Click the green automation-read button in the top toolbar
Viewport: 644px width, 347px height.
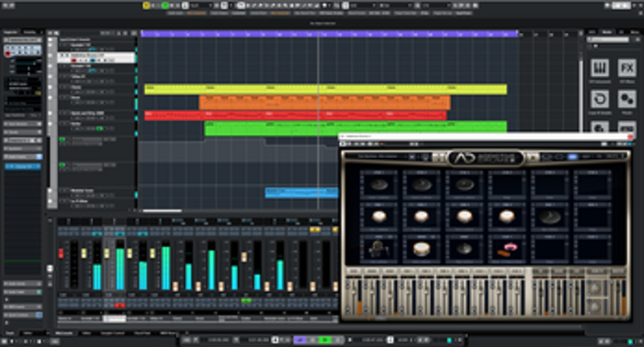tap(165, 6)
